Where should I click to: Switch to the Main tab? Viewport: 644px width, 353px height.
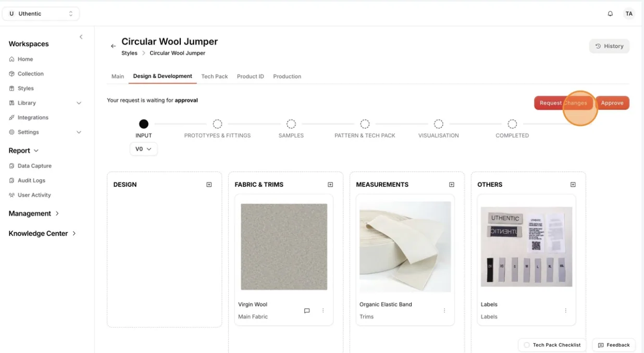point(118,77)
